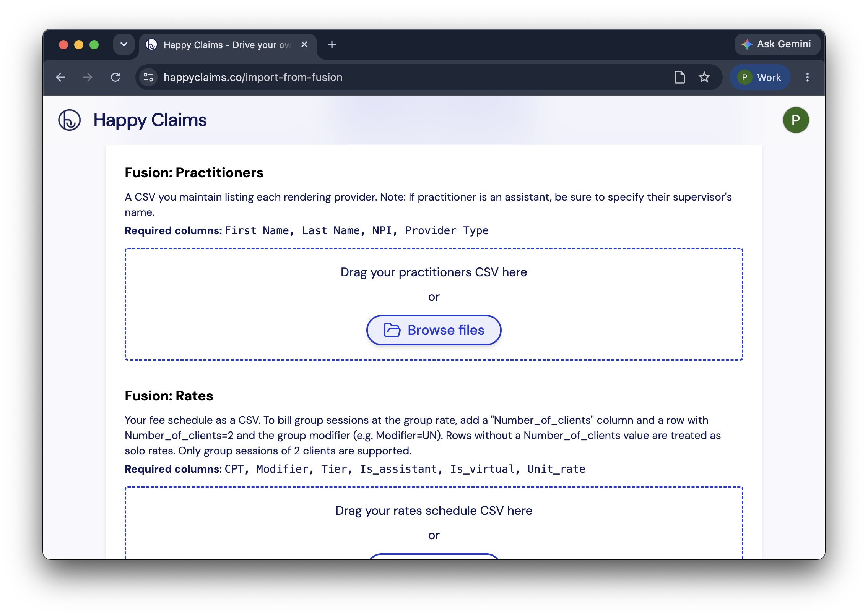The height and width of the screenshot is (616, 868).
Task: Click the practitioners CSV drop zone
Action: [x=434, y=304]
